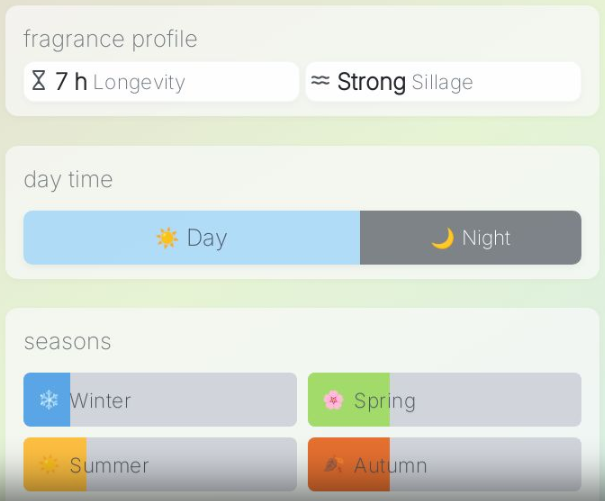The height and width of the screenshot is (501, 605).
Task: Click the Autumn season bar
Action: [444, 464]
